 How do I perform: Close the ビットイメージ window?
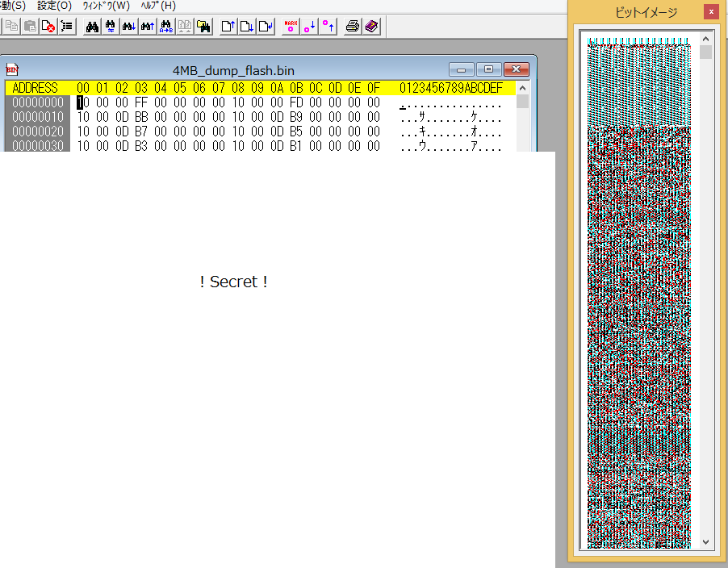[711, 12]
